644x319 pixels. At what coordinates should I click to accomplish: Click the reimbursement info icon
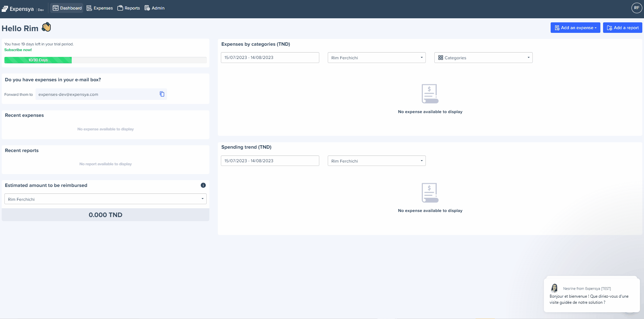[x=203, y=185]
